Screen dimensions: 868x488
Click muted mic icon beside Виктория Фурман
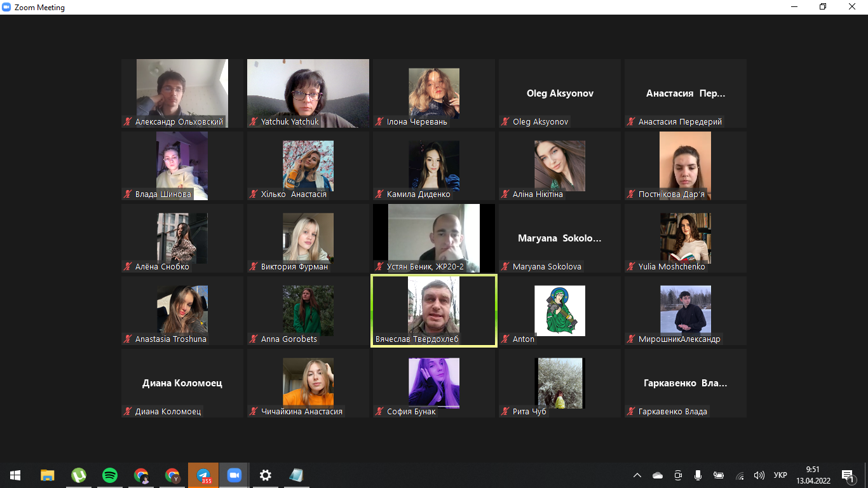tap(254, 266)
